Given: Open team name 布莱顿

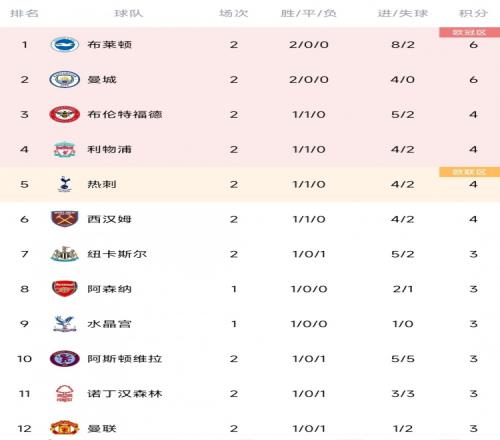Looking at the screenshot, I should 110,45.
